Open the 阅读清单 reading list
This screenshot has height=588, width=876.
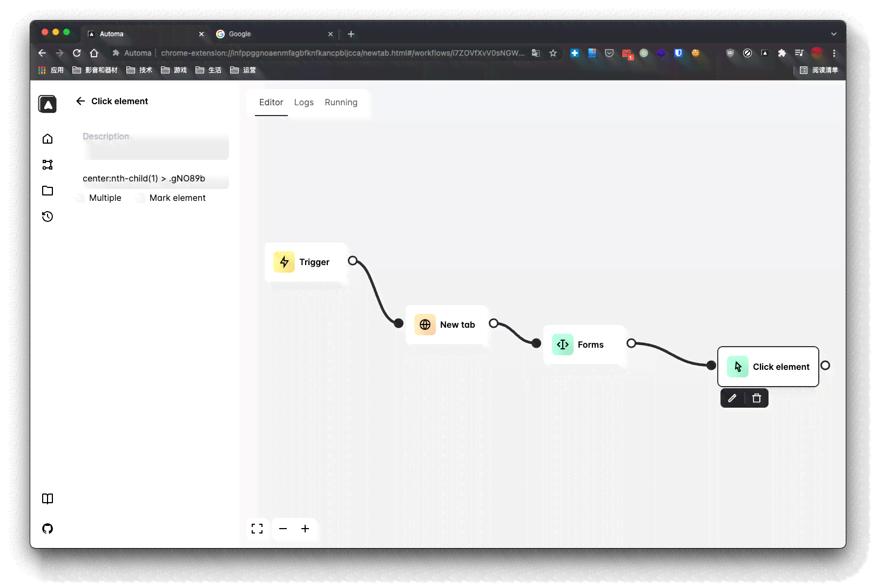[819, 70]
